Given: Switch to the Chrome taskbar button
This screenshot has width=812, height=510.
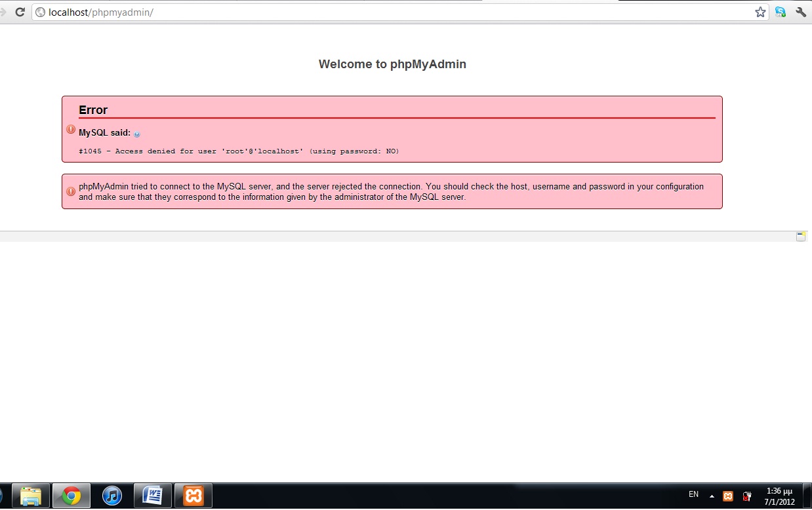Looking at the screenshot, I should click(71, 496).
